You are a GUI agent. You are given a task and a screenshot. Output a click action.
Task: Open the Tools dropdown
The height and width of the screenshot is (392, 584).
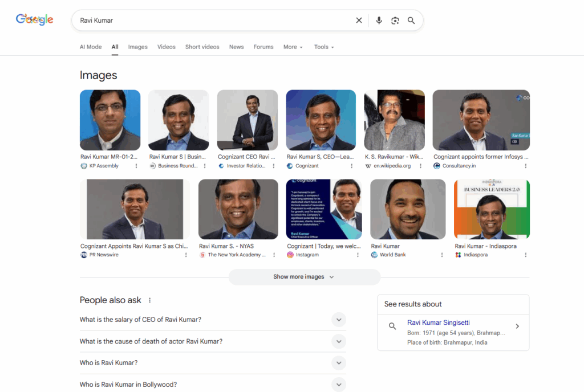point(324,47)
